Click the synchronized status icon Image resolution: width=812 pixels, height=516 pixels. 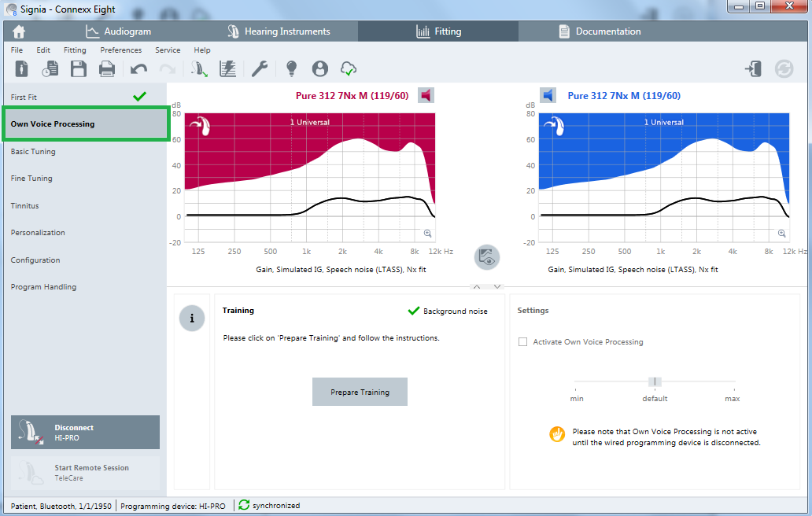click(x=244, y=505)
